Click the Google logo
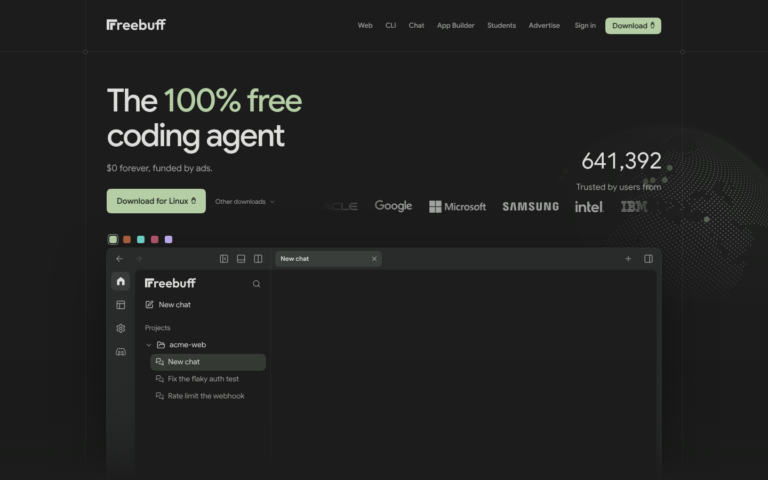The width and height of the screenshot is (768, 480). tap(393, 206)
